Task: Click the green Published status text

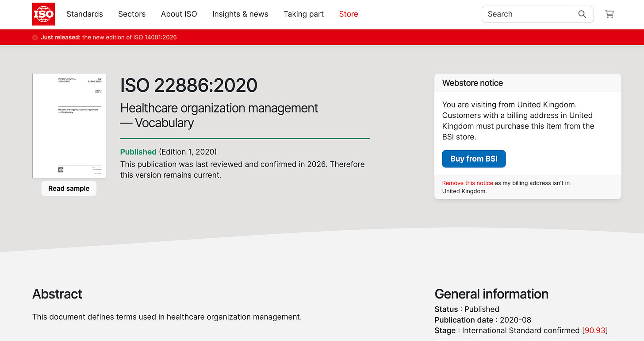Action: [138, 152]
